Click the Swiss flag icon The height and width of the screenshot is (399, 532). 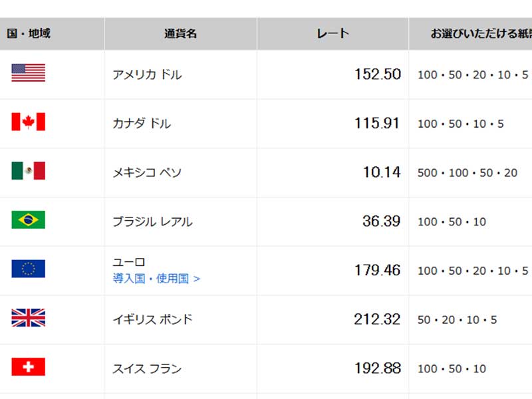(x=27, y=368)
